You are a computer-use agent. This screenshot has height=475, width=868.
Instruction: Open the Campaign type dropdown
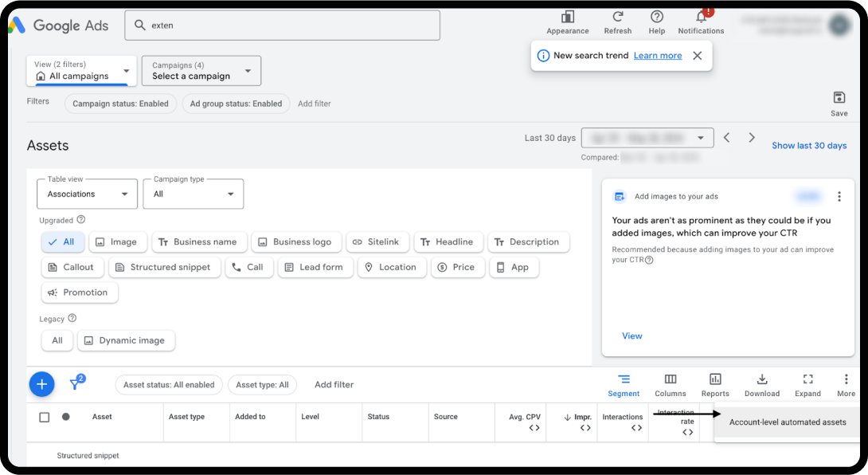pyautogui.click(x=194, y=194)
